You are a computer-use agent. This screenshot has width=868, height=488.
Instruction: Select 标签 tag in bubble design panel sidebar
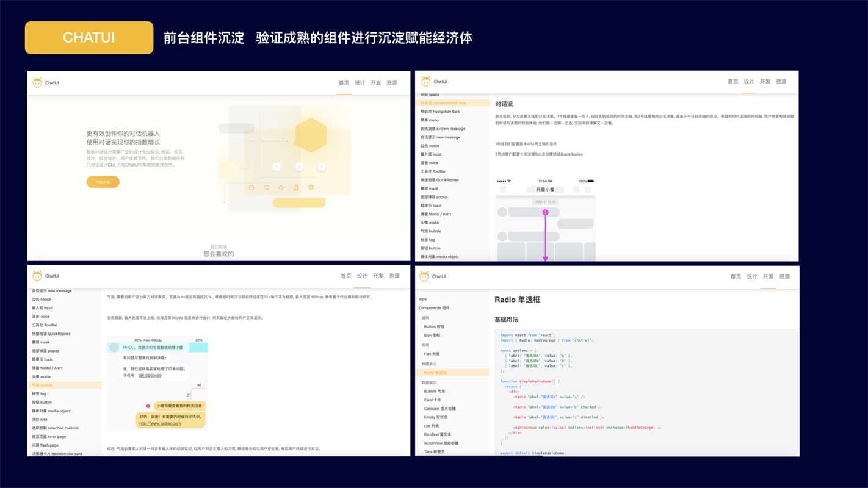tap(39, 393)
